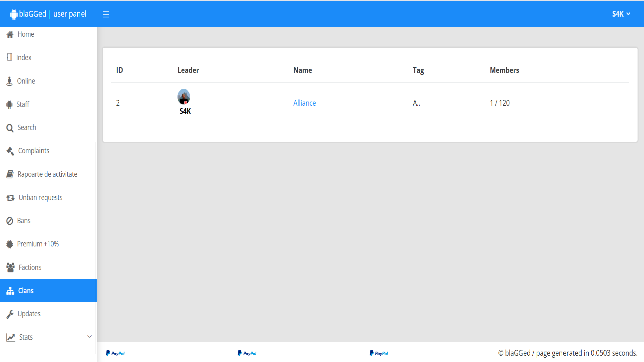Open the Alliance clan link
The width and height of the screenshot is (644, 362).
tap(304, 103)
